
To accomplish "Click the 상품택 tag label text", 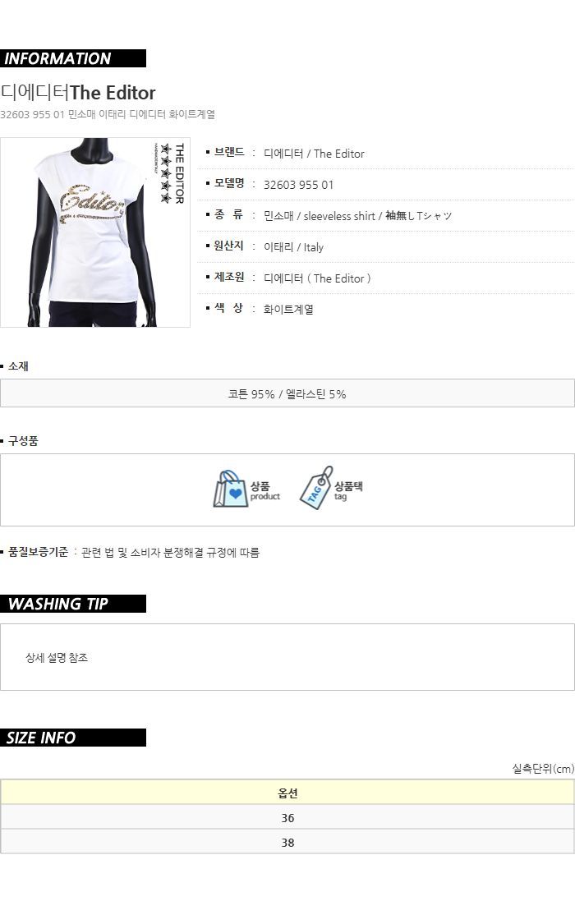I will [x=348, y=486].
